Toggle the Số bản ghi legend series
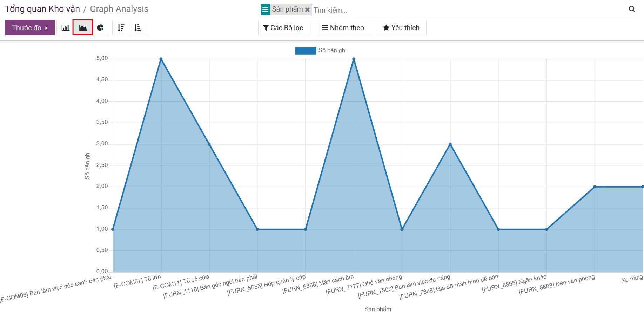The height and width of the screenshot is (313, 644). (332, 51)
